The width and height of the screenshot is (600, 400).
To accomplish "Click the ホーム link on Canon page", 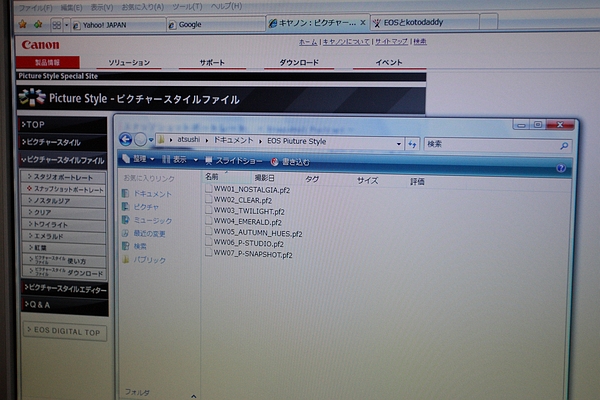I will point(308,42).
